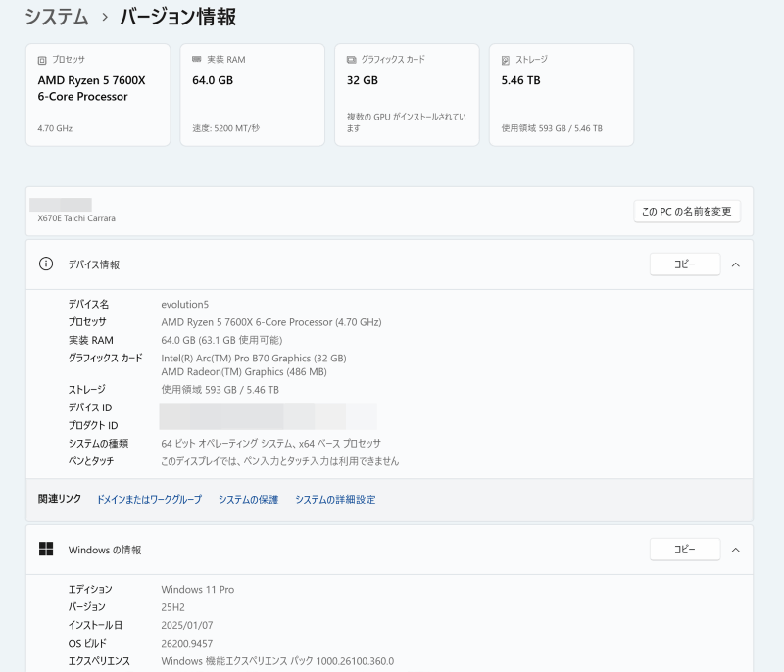Open ドメインまたはワークグループ link

[149, 500]
